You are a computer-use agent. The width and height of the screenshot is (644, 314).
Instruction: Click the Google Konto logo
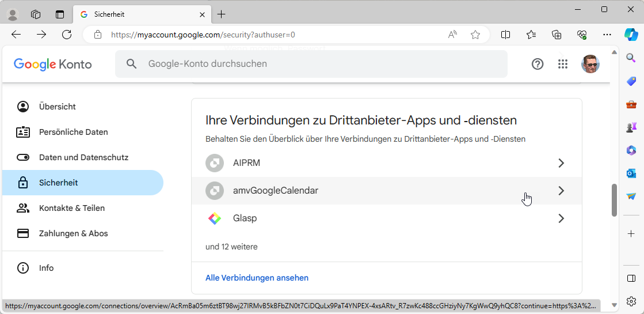(x=52, y=64)
